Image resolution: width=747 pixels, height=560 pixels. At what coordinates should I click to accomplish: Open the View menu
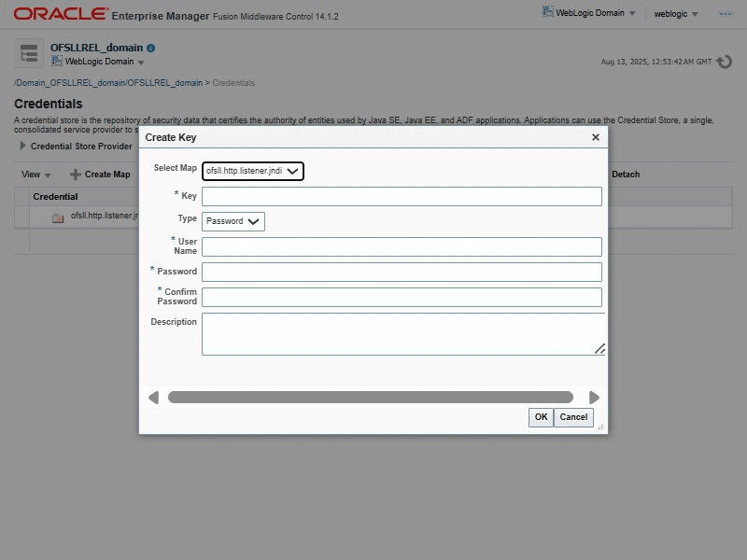35,175
